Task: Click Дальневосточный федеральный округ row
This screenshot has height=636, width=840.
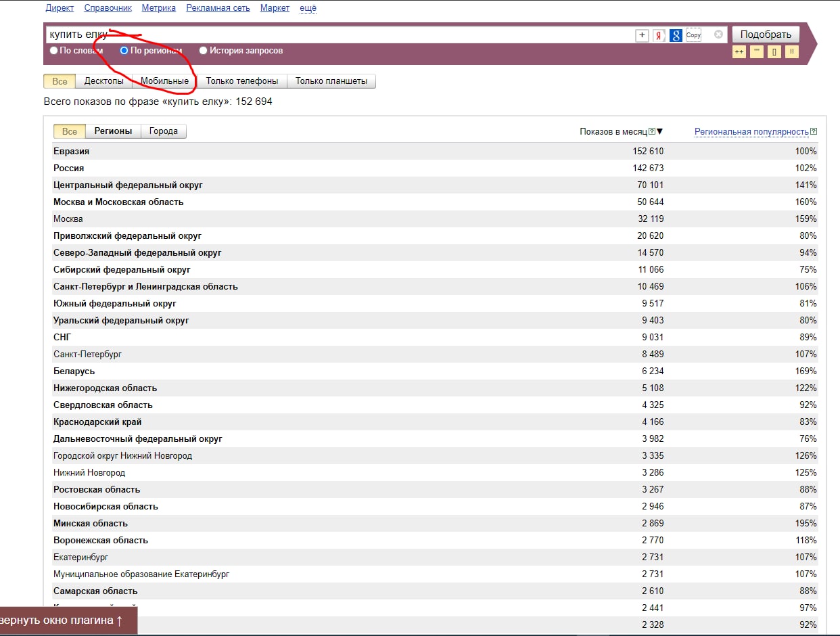Action: (x=435, y=438)
